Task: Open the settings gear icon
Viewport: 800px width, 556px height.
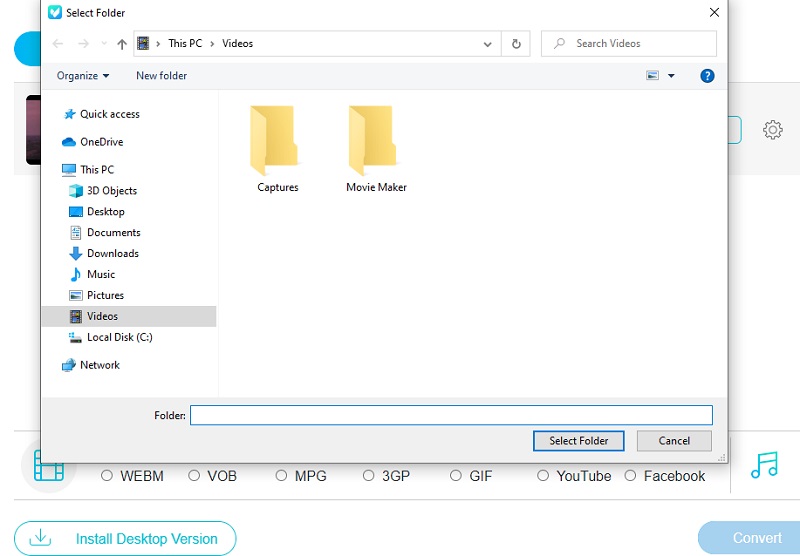Action: pyautogui.click(x=772, y=130)
